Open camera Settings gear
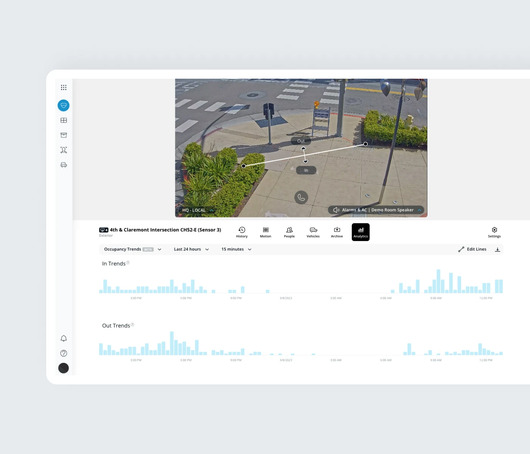 click(494, 232)
